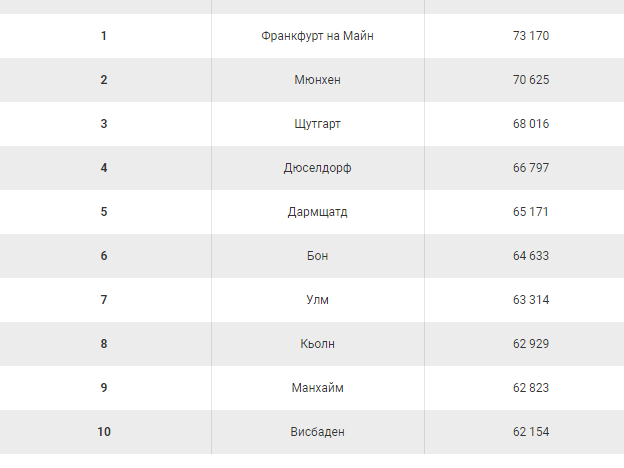
Task: Click rank number 10
Action: (x=104, y=432)
